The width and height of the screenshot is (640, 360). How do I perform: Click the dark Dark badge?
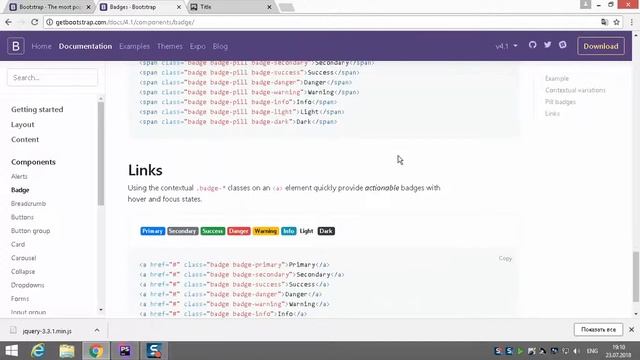click(326, 231)
